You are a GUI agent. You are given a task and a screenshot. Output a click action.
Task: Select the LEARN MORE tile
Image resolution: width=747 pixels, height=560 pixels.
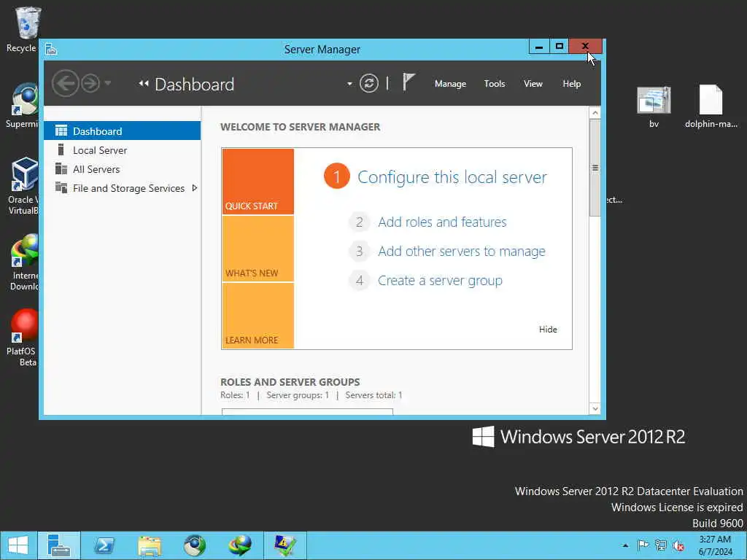pyautogui.click(x=258, y=316)
